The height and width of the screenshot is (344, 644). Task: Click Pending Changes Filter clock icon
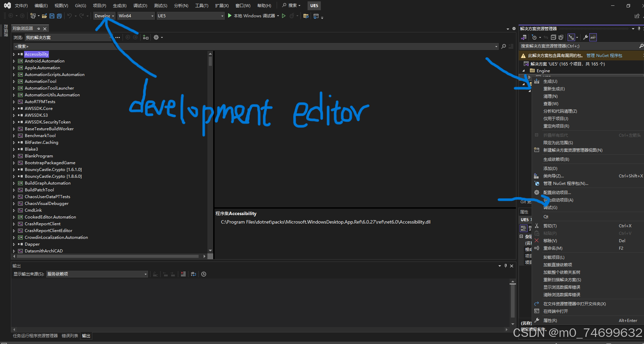[534, 37]
